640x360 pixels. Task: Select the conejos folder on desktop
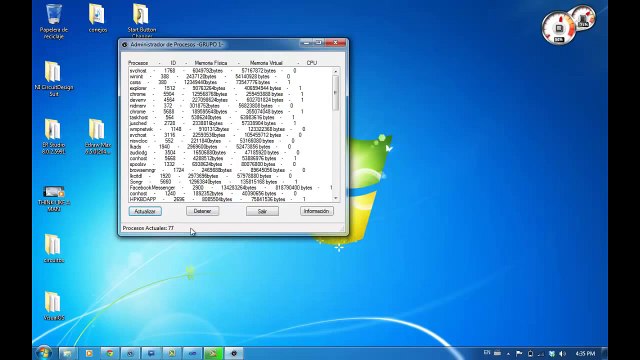[x=97, y=18]
